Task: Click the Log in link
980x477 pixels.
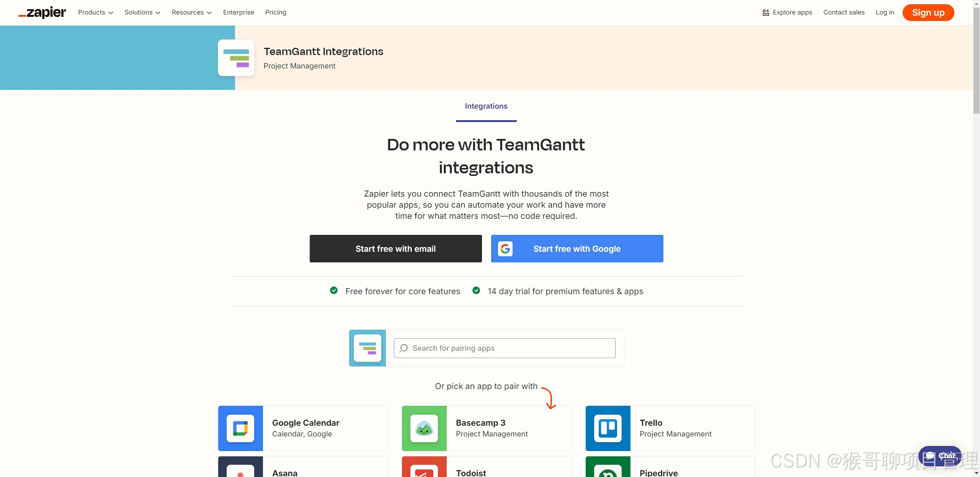Action: (x=885, y=13)
